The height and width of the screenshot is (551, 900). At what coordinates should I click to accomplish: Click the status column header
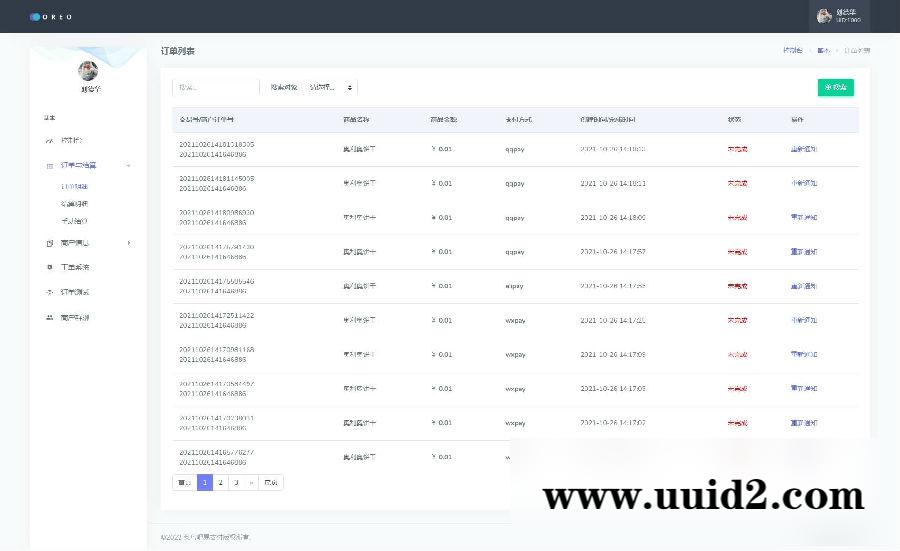click(734, 119)
